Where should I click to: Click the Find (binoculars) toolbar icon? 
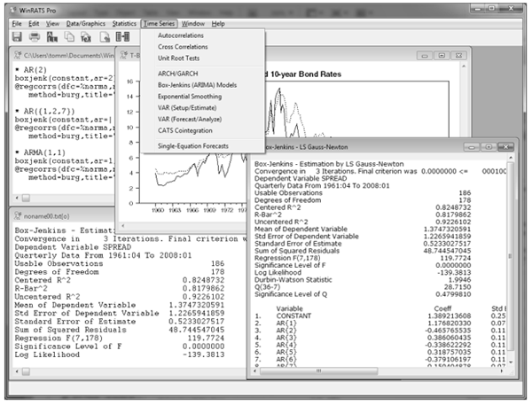click(x=52, y=36)
